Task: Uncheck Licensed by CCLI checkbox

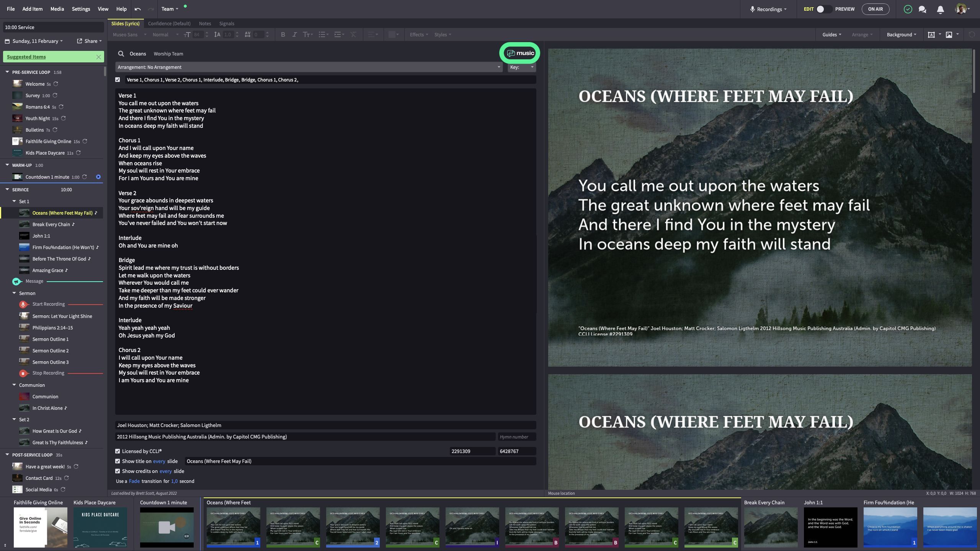Action: click(118, 451)
